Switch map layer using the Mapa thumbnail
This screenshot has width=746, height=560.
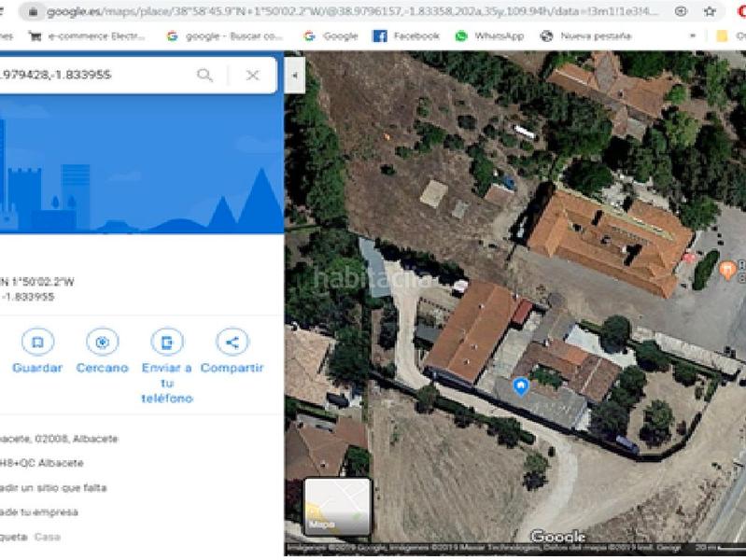click(337, 508)
